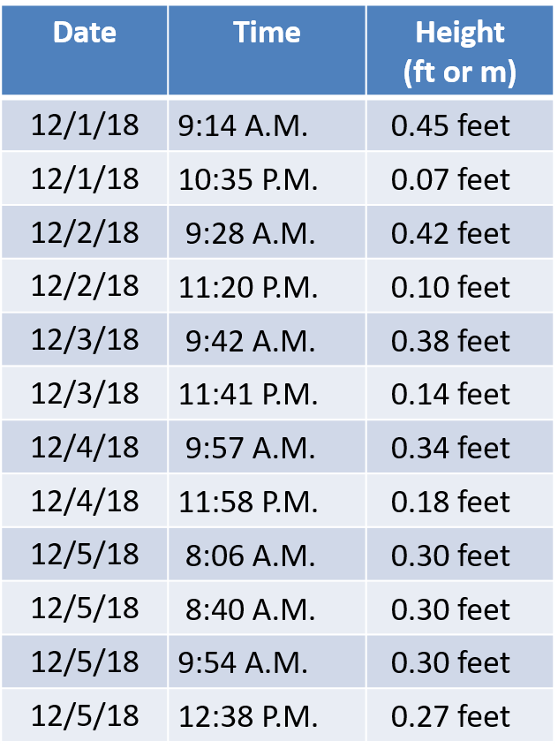Select the 0.14 feet cell
This screenshot has width=558, height=756.
460,393
